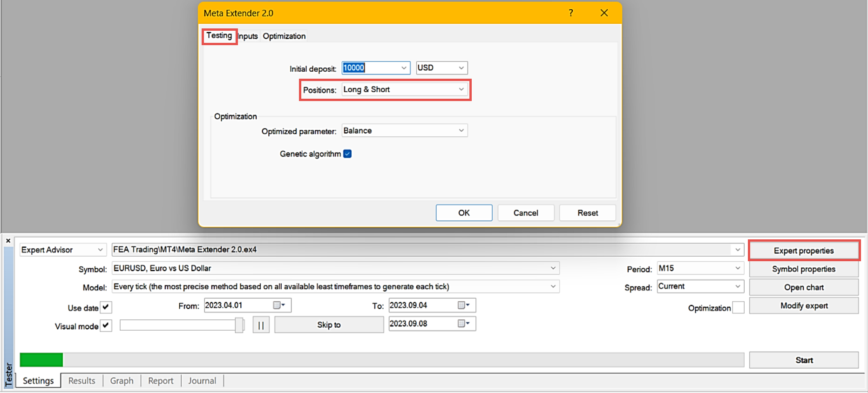Select the Settings tab in Tester
This screenshot has height=393, width=868.
point(39,380)
